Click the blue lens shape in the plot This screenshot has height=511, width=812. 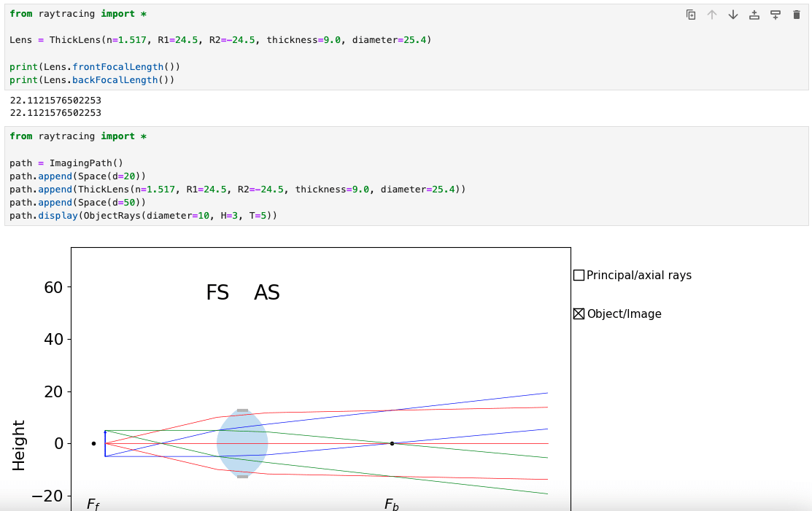(x=242, y=444)
